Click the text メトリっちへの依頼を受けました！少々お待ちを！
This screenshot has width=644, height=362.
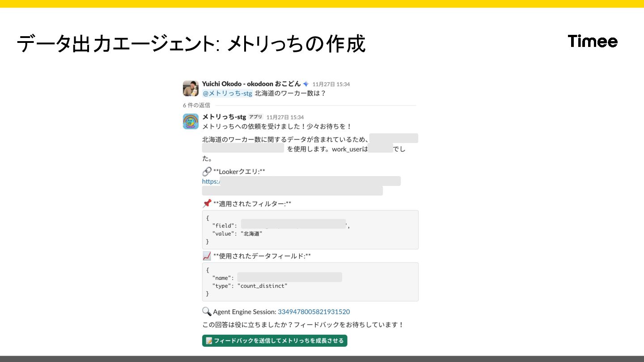[277, 127]
